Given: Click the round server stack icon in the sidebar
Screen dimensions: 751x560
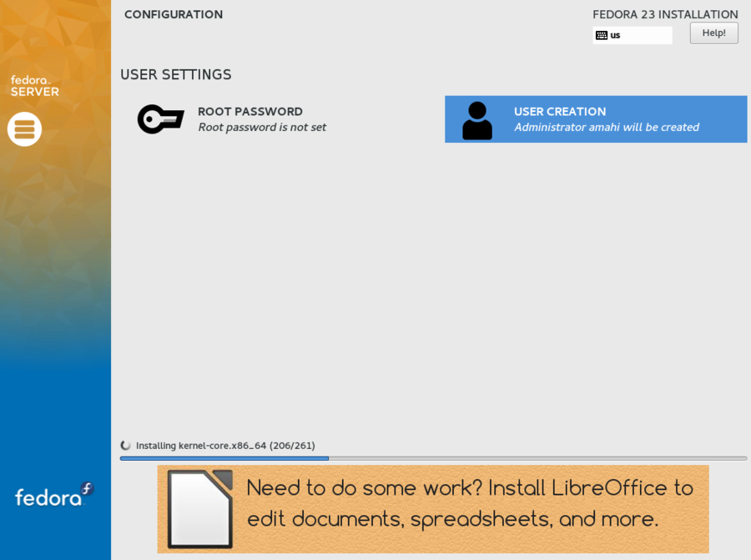Looking at the screenshot, I should 24,129.
